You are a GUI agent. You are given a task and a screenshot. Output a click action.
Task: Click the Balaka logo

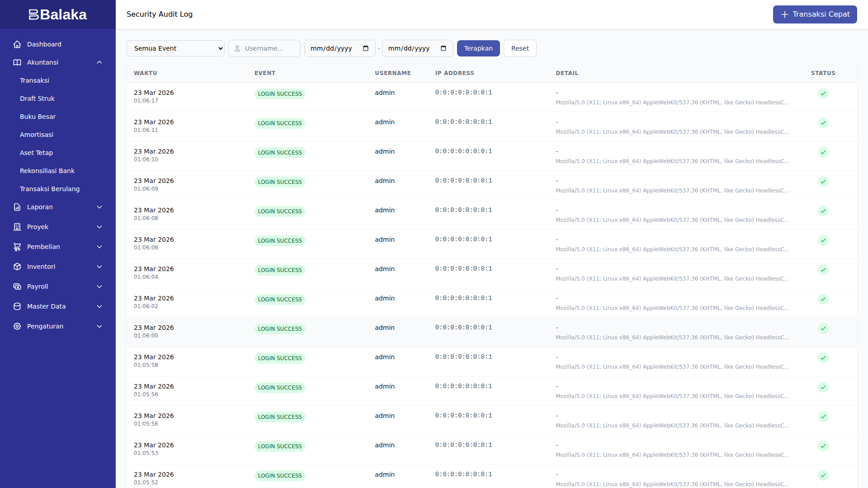click(57, 14)
